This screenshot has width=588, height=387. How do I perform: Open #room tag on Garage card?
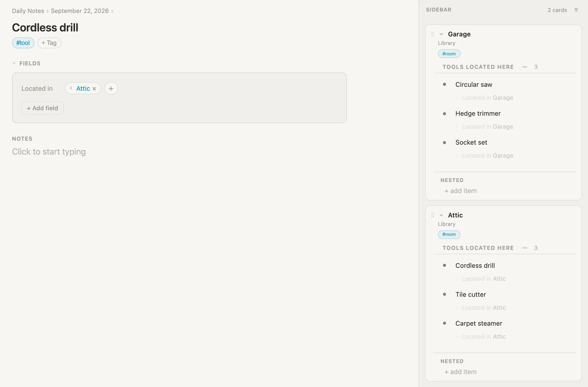coord(449,54)
